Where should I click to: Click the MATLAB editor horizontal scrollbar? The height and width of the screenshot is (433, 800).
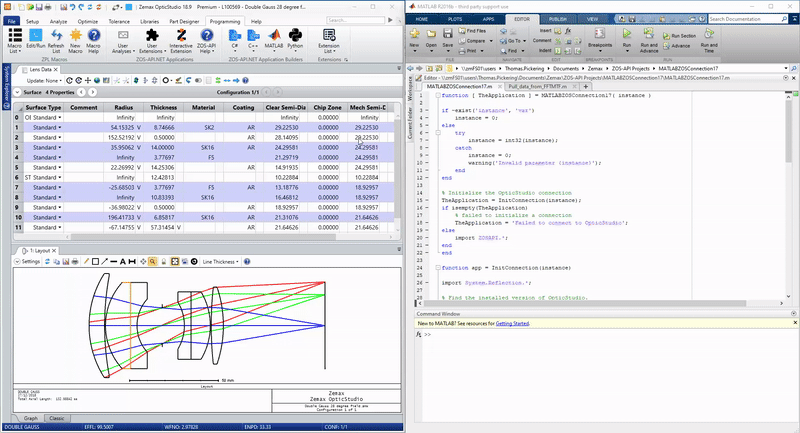coord(587,303)
